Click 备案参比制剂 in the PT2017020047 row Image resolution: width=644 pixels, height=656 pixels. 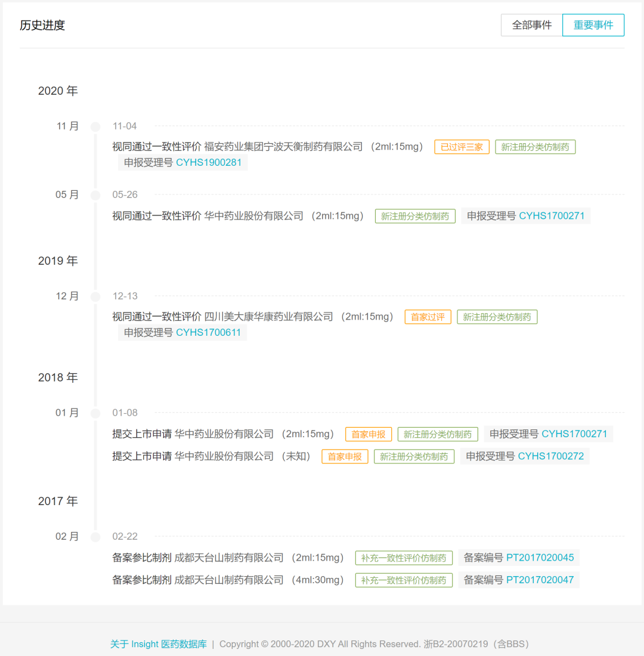point(142,580)
